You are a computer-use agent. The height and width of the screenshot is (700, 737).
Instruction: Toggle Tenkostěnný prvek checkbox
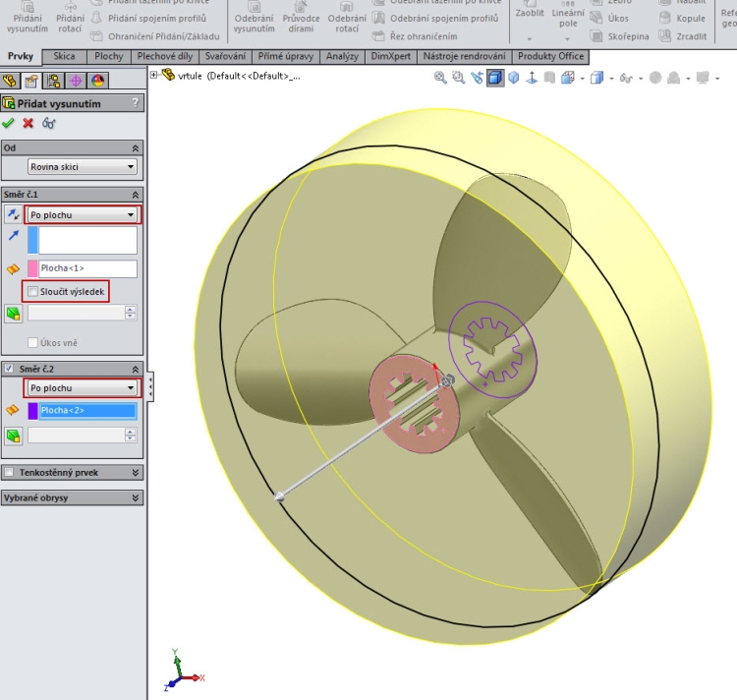[x=9, y=472]
